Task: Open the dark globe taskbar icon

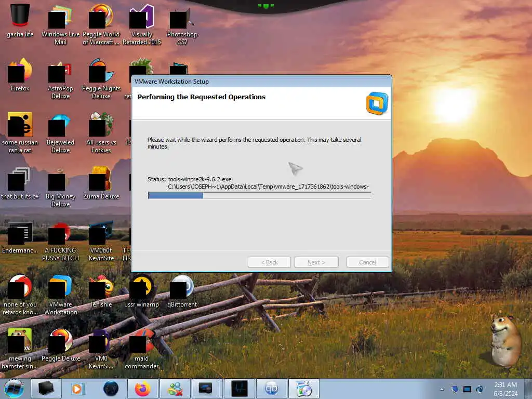Action: (x=111, y=389)
